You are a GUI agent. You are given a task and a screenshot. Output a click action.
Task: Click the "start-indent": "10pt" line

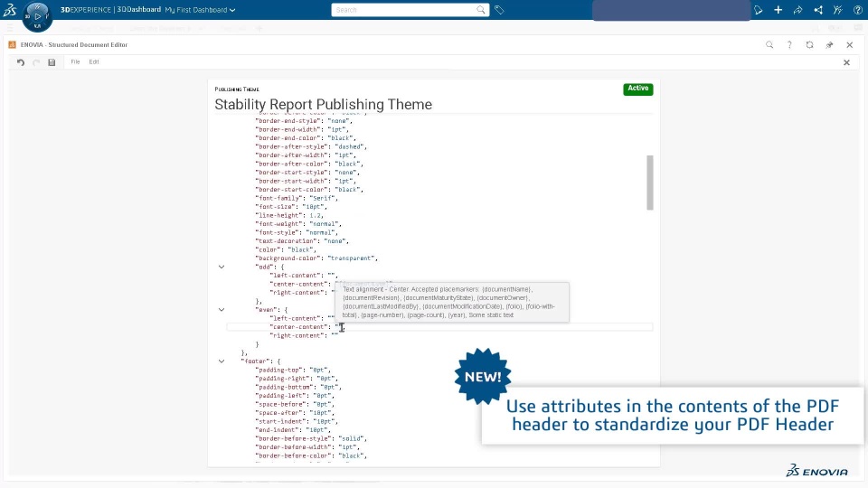tap(297, 422)
